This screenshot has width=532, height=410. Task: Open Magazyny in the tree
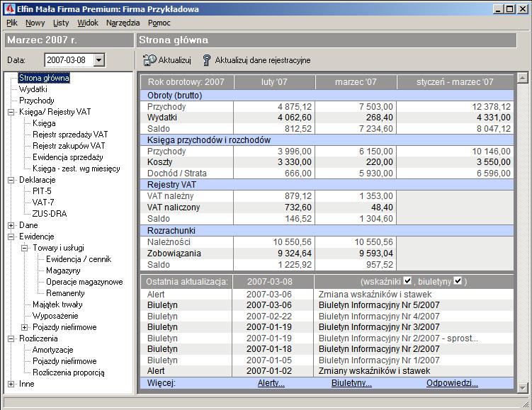(64, 271)
